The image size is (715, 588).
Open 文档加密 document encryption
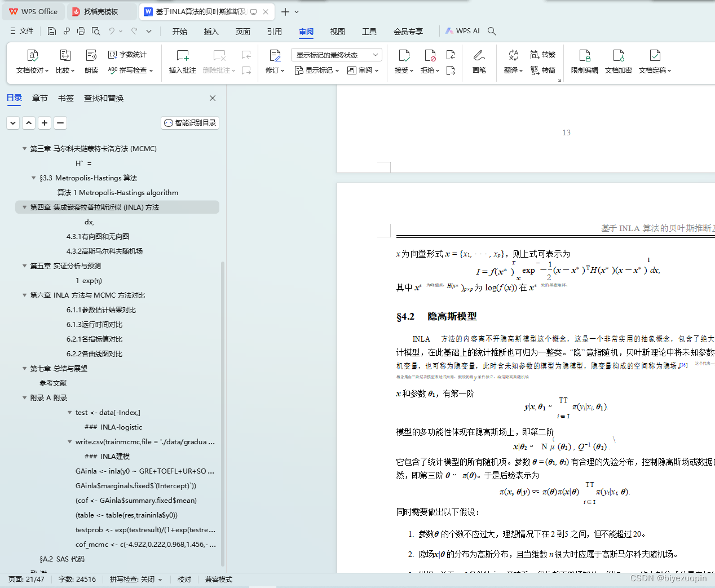(618, 61)
